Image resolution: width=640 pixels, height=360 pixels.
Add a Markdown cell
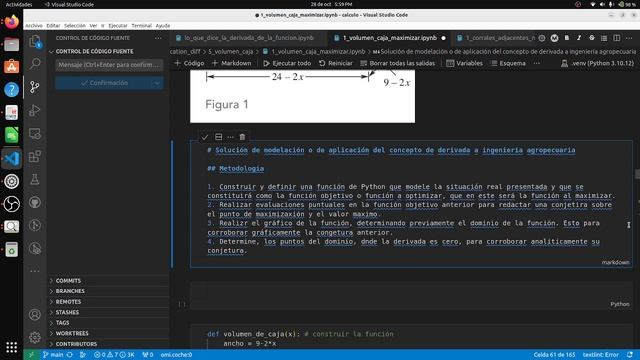pyautogui.click(x=231, y=63)
